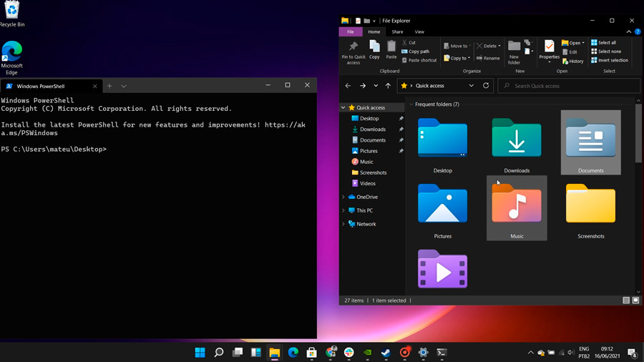Select Documents in navigation pane
This screenshot has width=644, height=362.
[373, 140]
